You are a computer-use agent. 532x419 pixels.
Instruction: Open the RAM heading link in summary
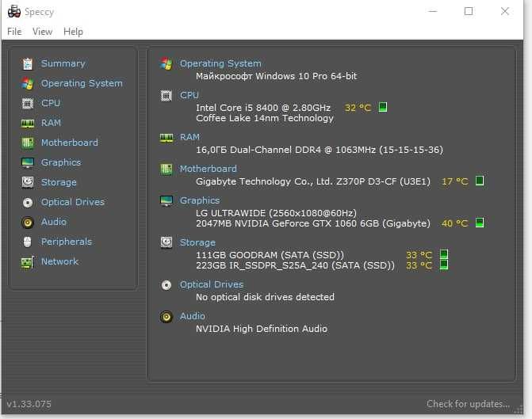tap(189, 137)
